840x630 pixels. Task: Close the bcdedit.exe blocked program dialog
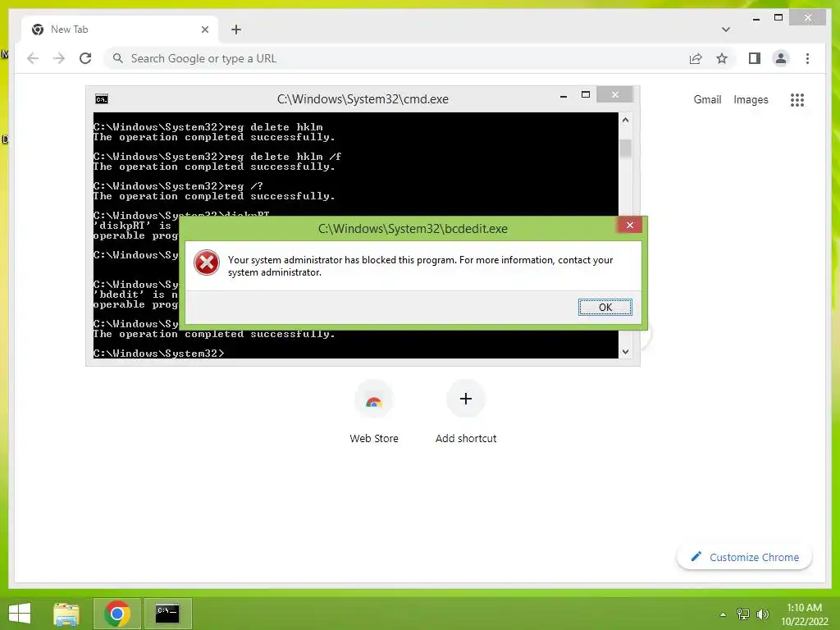click(629, 225)
